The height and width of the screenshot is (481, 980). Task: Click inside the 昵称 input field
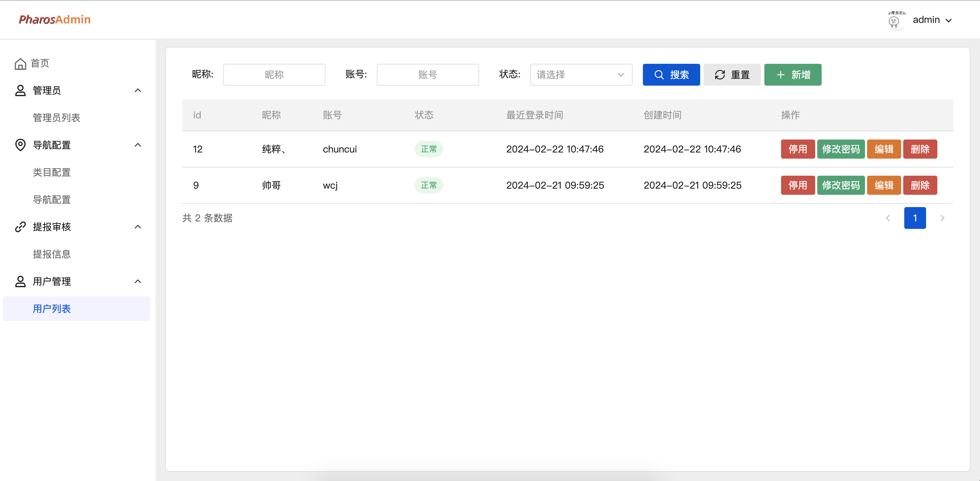(274, 74)
